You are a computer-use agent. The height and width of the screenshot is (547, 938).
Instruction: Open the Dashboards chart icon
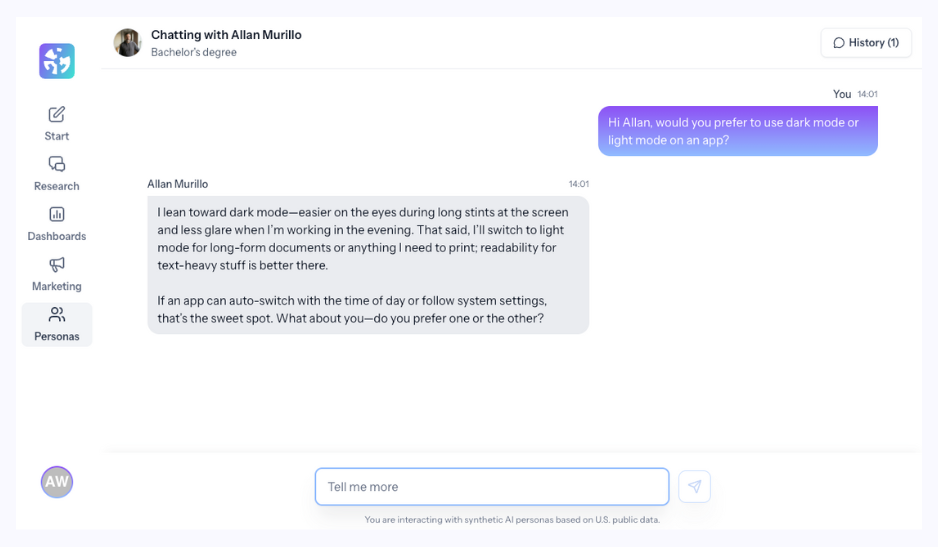coord(57,214)
